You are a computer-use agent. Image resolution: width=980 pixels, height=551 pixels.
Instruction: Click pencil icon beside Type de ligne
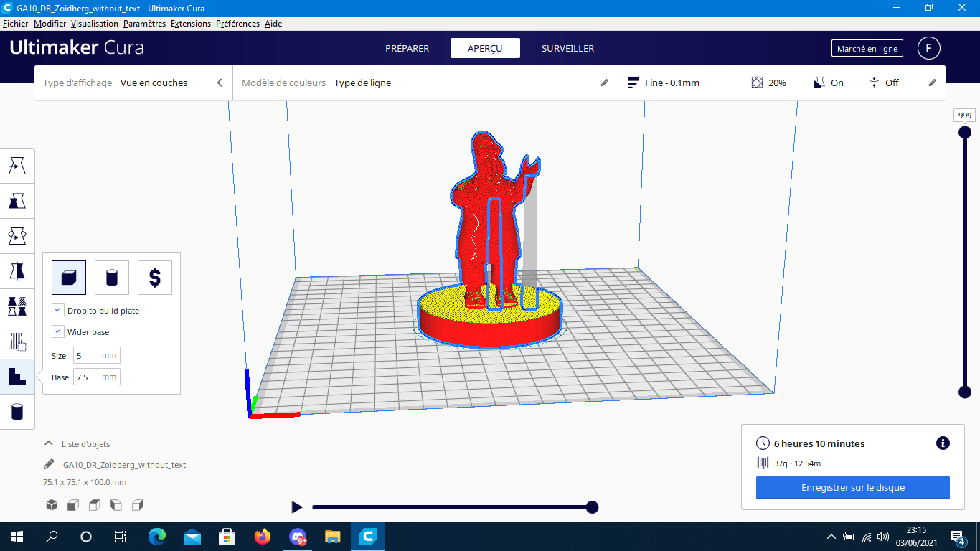tap(605, 83)
